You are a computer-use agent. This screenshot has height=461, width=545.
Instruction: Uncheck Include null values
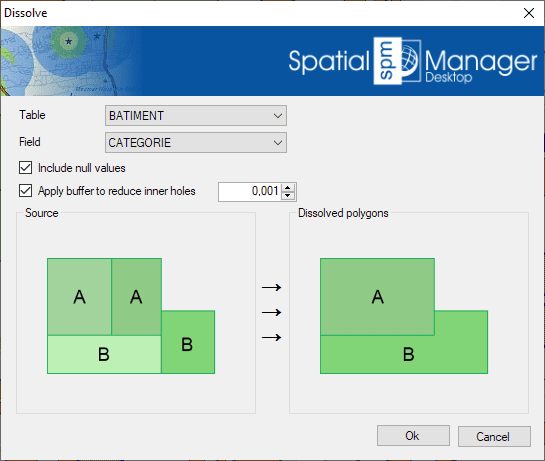pos(25,168)
